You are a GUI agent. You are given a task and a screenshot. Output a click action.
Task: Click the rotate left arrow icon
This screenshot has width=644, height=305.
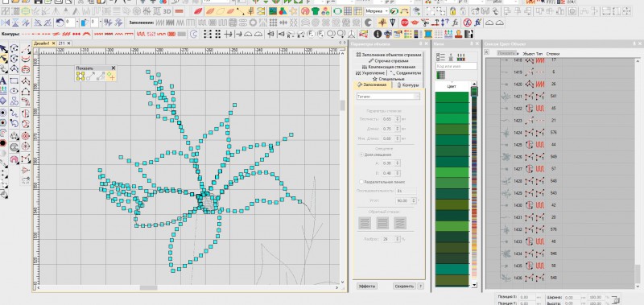click(x=60, y=23)
